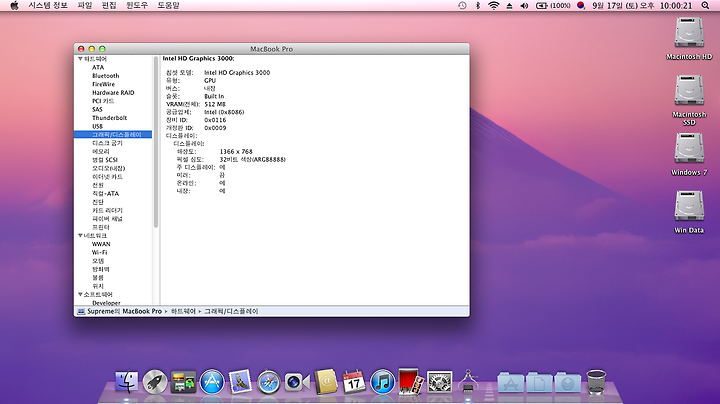
Task: Open System Preferences gear icon
Action: click(439, 382)
